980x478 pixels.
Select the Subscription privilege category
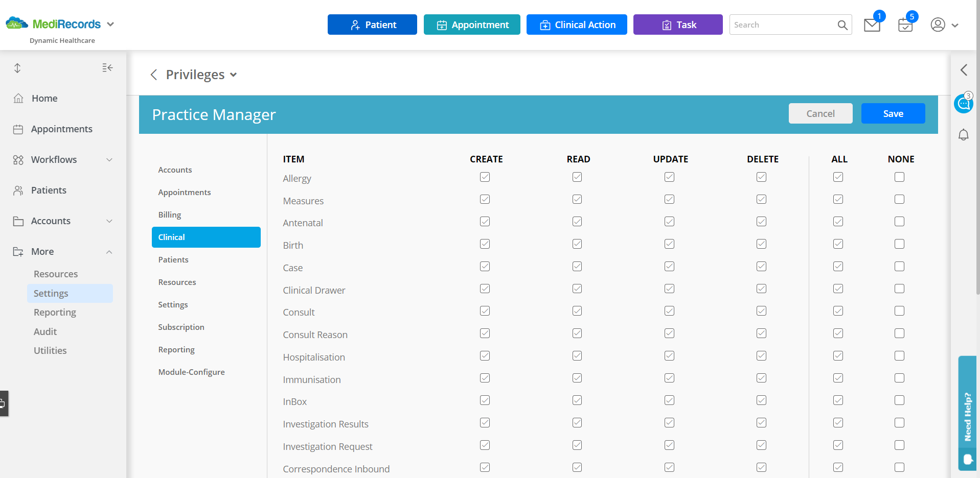pos(181,327)
